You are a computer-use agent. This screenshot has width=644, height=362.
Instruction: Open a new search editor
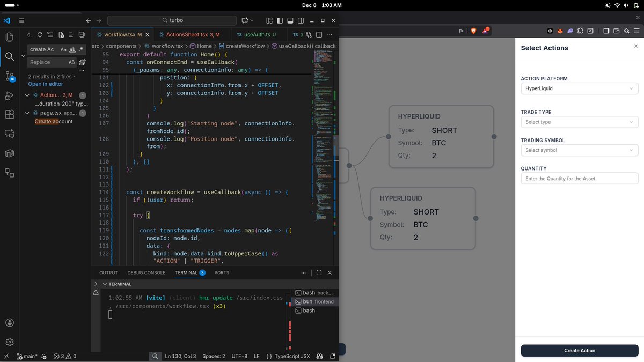click(x=62, y=34)
